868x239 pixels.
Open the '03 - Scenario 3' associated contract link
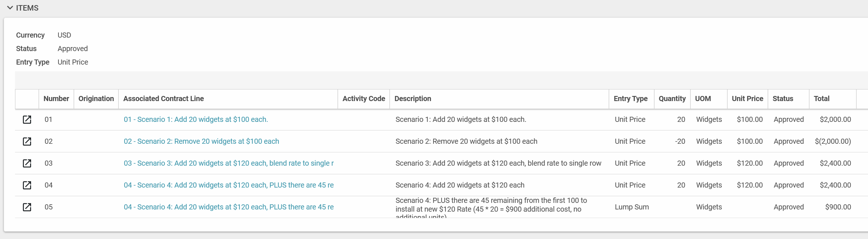228,163
